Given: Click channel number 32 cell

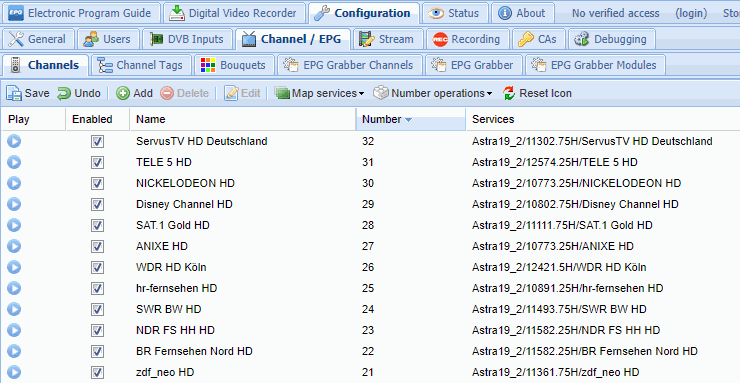Looking at the screenshot, I should pos(368,141).
